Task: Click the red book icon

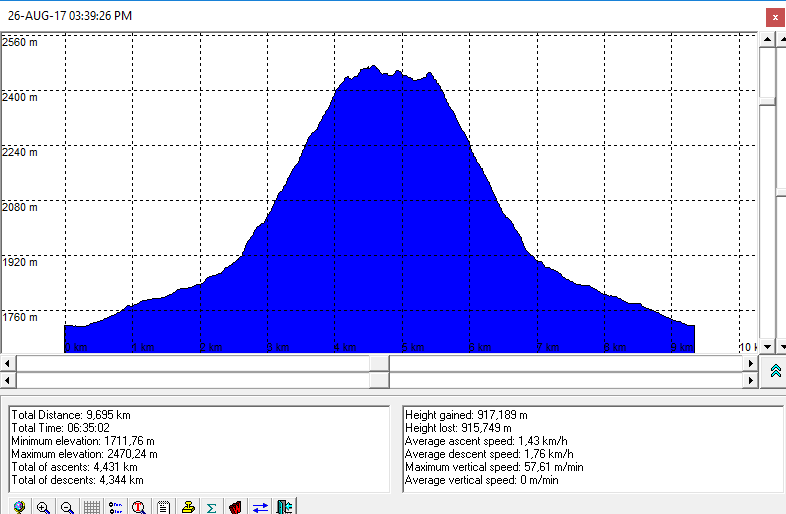Action: pyautogui.click(x=235, y=506)
